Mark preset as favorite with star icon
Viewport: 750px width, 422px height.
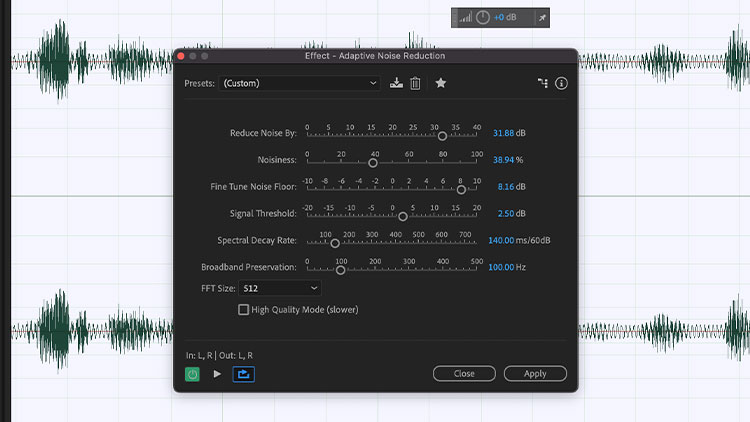(441, 83)
